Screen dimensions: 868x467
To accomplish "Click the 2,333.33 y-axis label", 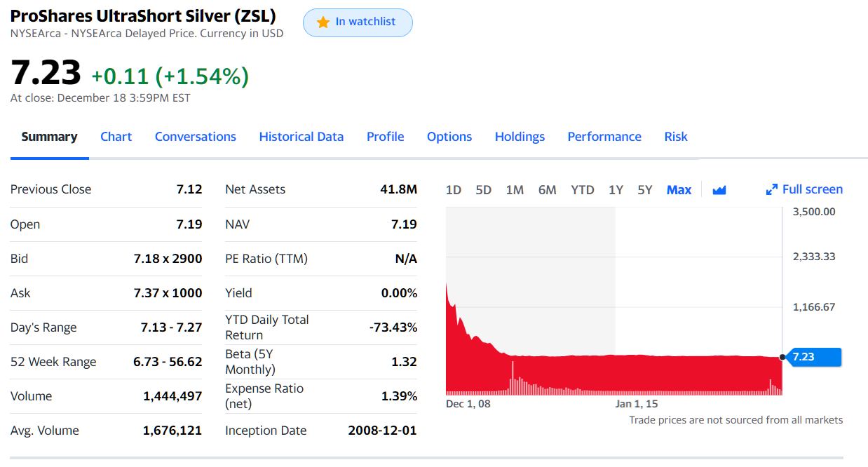I will point(814,257).
